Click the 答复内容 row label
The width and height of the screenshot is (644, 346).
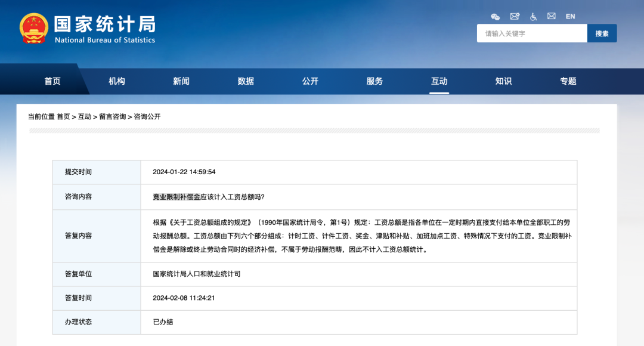[78, 236]
